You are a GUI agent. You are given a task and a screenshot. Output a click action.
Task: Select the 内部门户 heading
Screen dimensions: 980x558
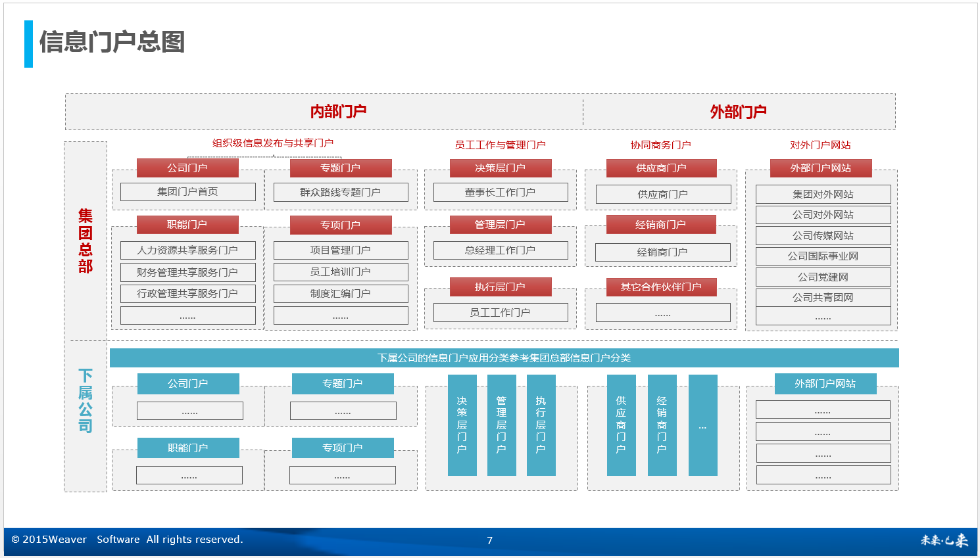pos(338,112)
